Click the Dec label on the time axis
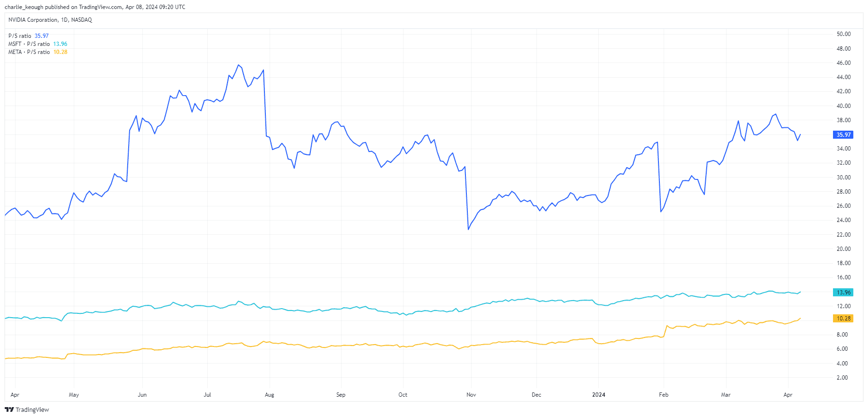 coord(536,395)
